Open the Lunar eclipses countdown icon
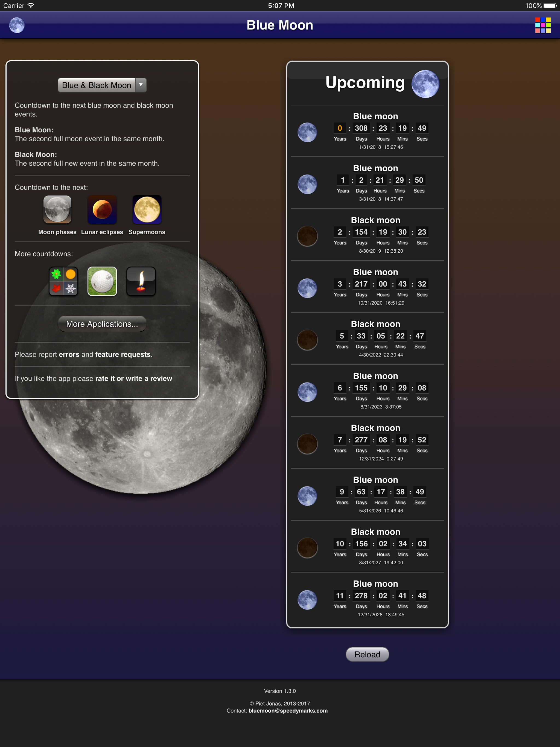Viewport: 560px width, 747px height. (102, 210)
